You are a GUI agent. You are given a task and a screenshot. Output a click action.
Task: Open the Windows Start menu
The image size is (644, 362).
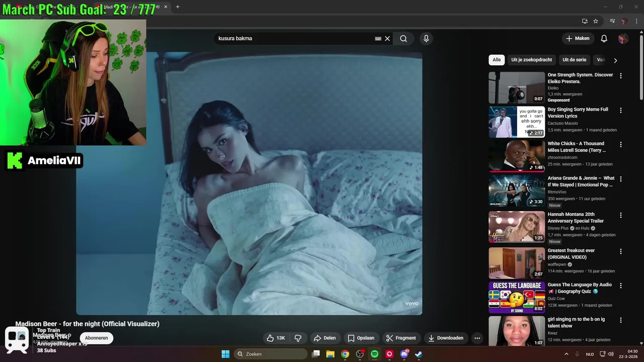click(x=225, y=354)
